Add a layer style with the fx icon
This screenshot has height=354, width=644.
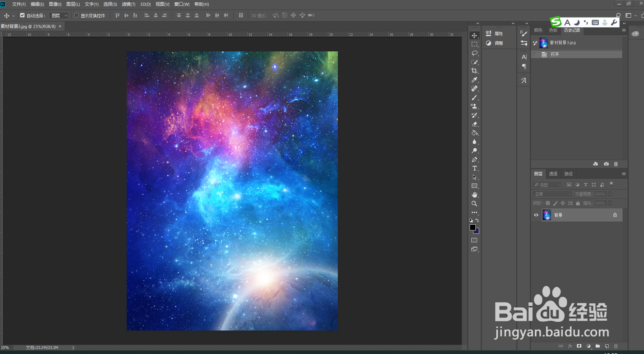pyautogui.click(x=570, y=346)
